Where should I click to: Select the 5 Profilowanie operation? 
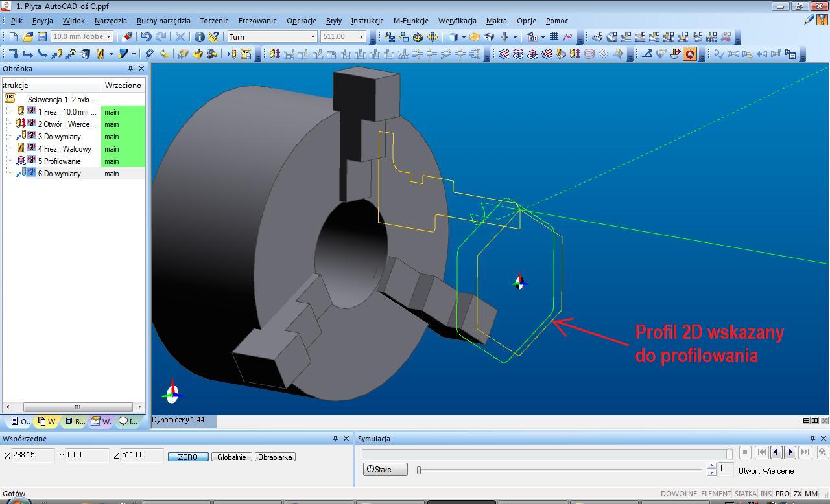(x=59, y=161)
